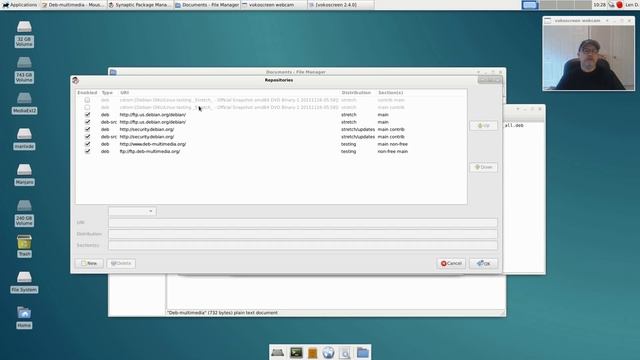Click 'non-free main' section cell
This screenshot has height=360, width=640.
[x=393, y=151]
